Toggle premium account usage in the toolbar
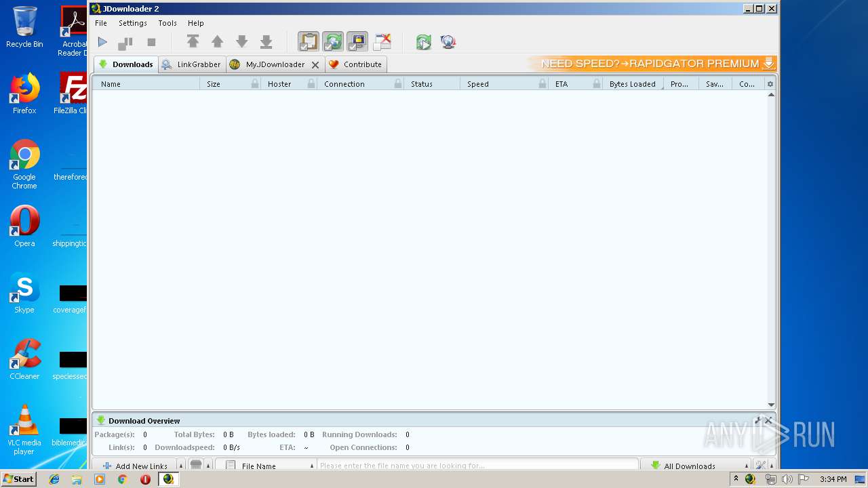This screenshot has height=488, width=868. (x=357, y=42)
